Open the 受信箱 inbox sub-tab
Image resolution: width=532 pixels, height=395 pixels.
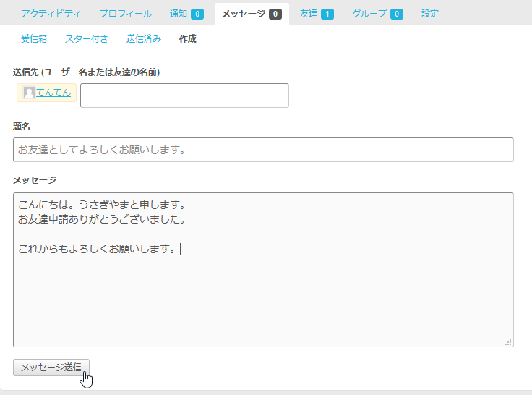tap(34, 39)
